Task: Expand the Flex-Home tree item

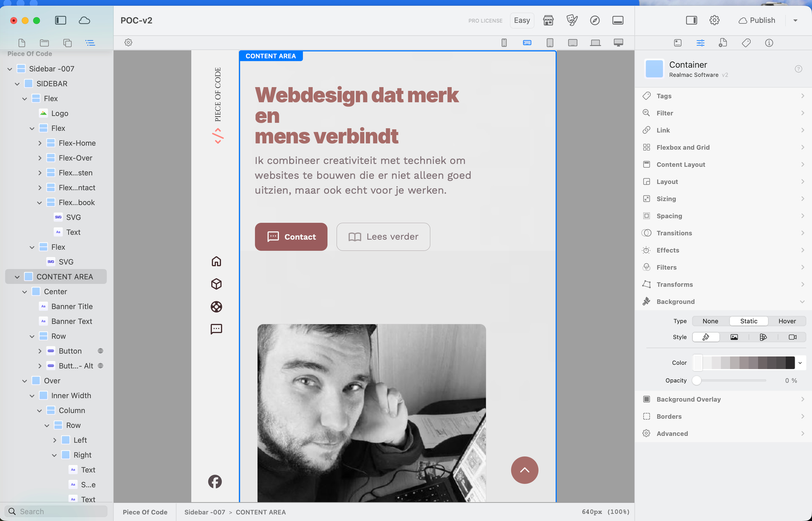Action: coord(40,143)
